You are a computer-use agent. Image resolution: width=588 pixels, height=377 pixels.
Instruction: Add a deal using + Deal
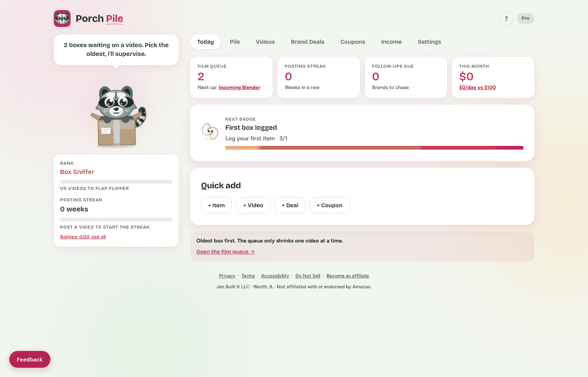pos(290,206)
